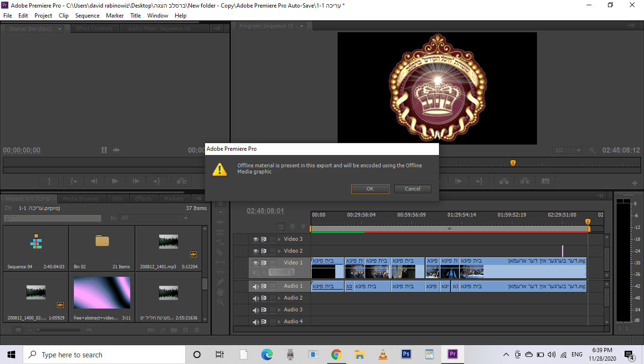Screen dimensions: 644x364
Task: Click the New Bin folder icon in the Project panel
Action: pyautogui.click(x=174, y=330)
